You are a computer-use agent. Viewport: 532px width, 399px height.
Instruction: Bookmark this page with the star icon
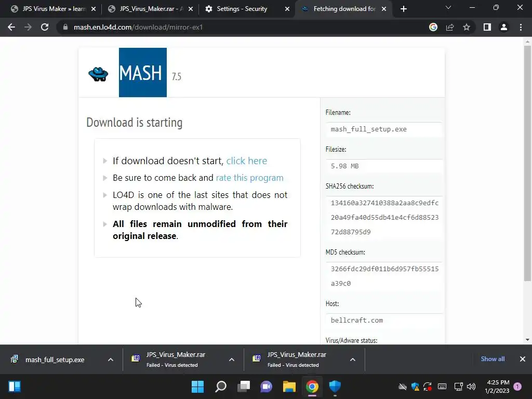click(467, 27)
